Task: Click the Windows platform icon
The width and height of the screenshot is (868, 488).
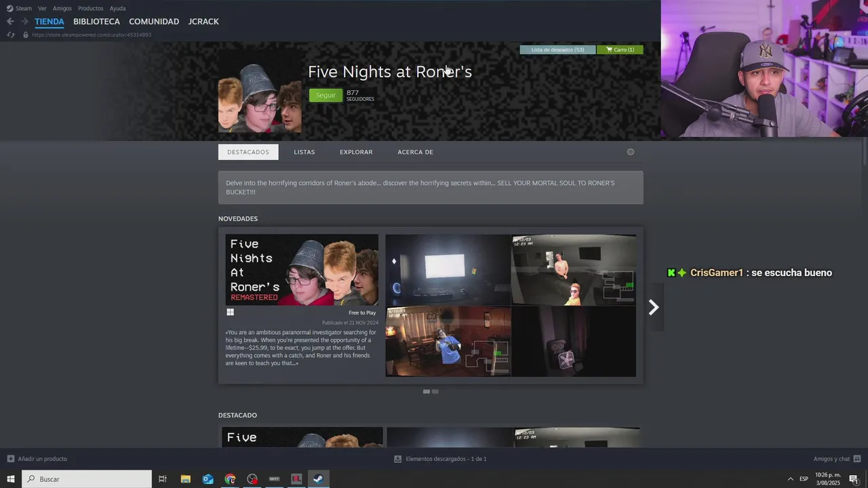Action: (x=231, y=312)
